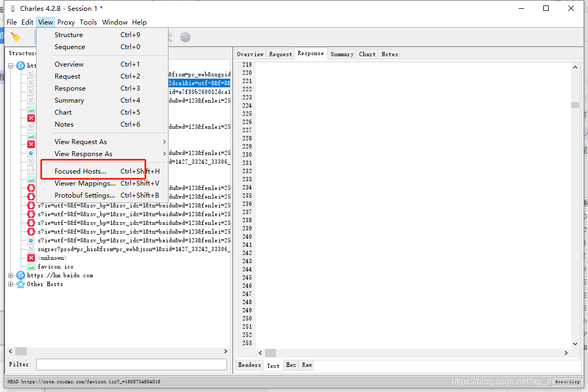Click the Structure tab in the left panel
588x392 pixels.
(22, 54)
